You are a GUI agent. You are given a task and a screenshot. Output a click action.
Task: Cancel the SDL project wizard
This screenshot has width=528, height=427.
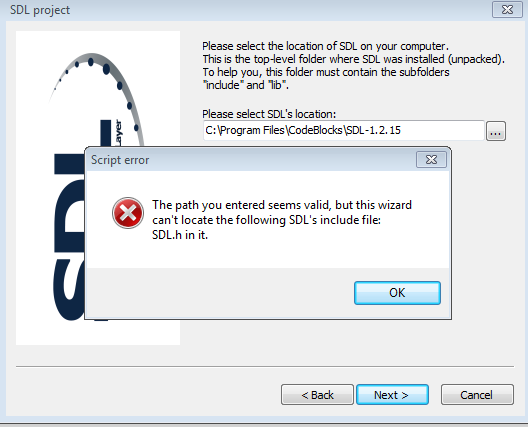(x=477, y=395)
